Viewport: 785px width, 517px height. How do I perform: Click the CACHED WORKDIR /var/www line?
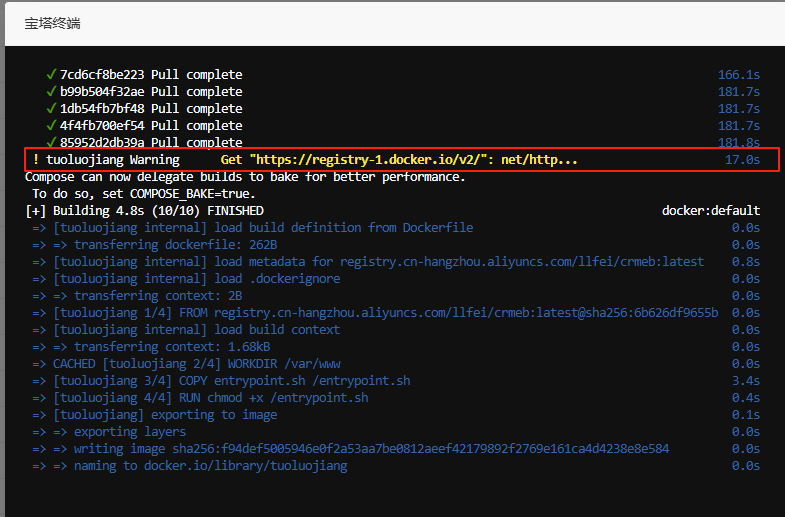pyautogui.click(x=186, y=364)
